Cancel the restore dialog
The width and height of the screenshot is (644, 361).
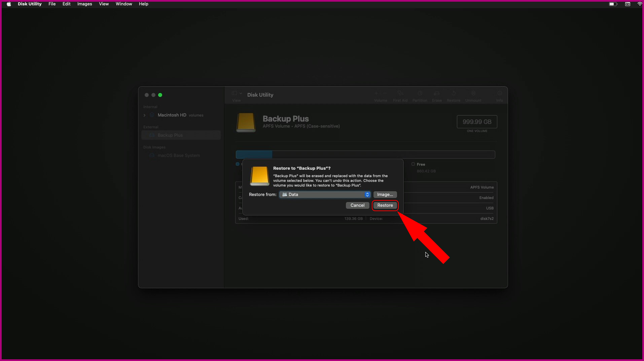click(x=357, y=205)
